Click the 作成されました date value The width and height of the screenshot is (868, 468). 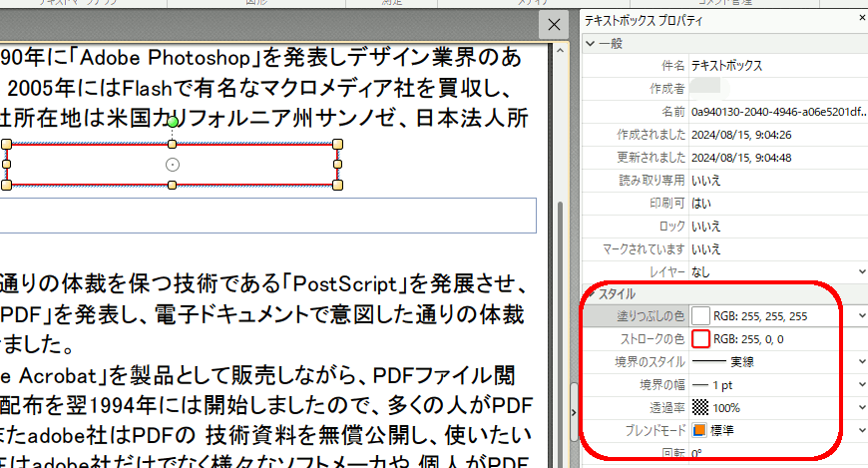pos(741,135)
